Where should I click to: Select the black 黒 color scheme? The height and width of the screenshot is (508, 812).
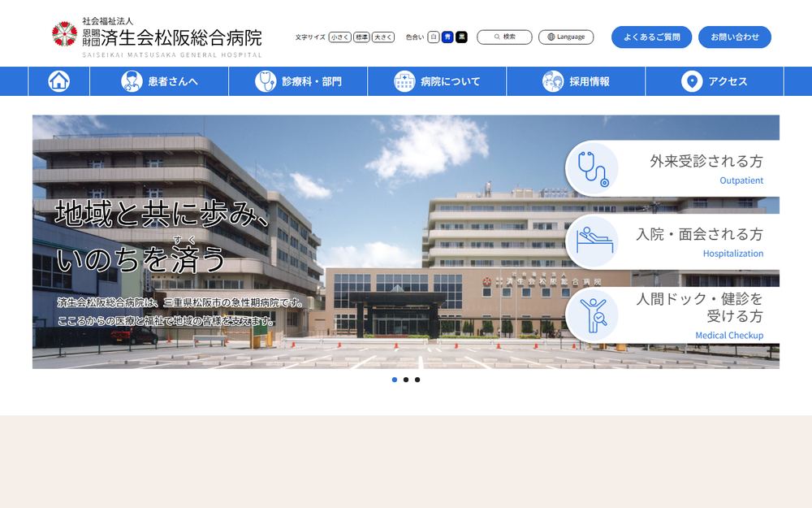click(461, 37)
